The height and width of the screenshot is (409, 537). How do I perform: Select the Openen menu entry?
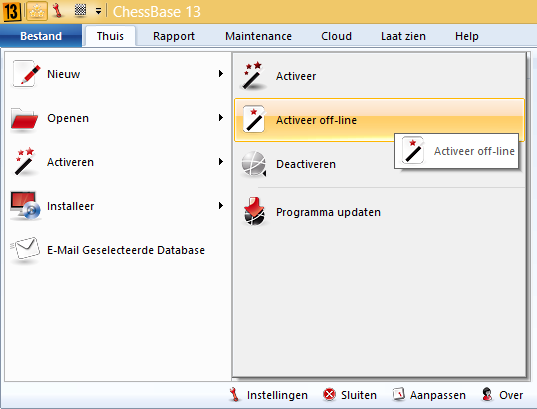(x=117, y=118)
